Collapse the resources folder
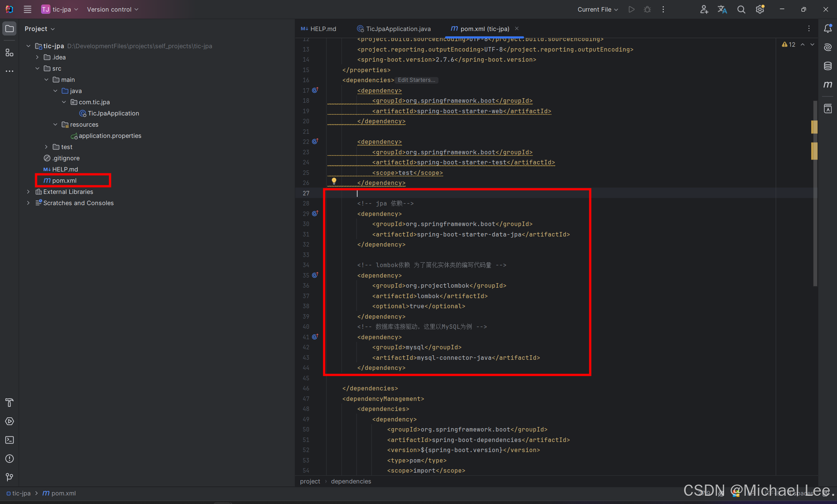 point(55,124)
